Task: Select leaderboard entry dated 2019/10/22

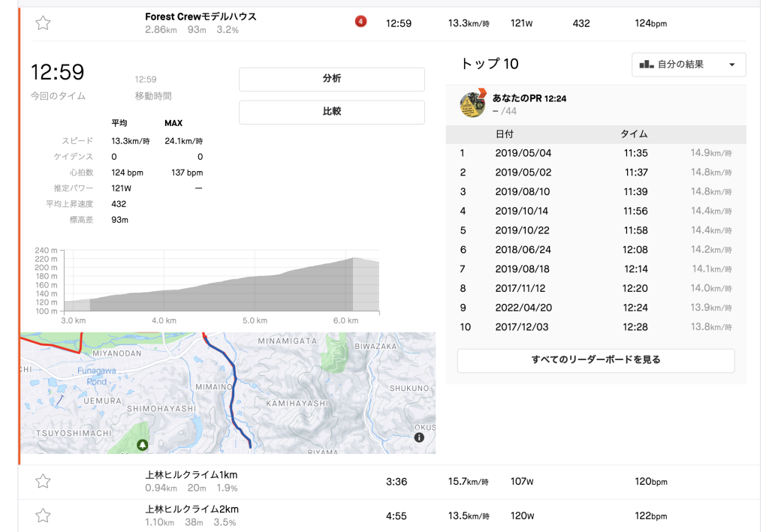Action: pos(596,230)
